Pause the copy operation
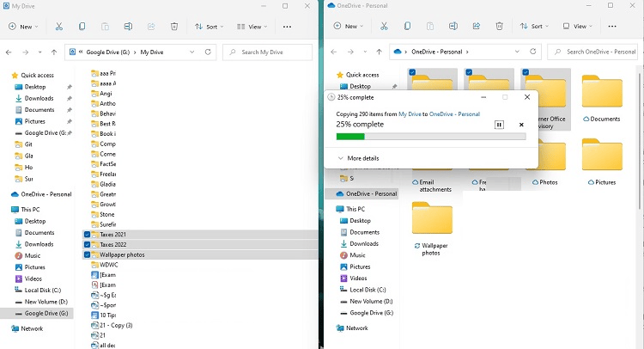Viewport: 644px width, 349px height. [499, 125]
